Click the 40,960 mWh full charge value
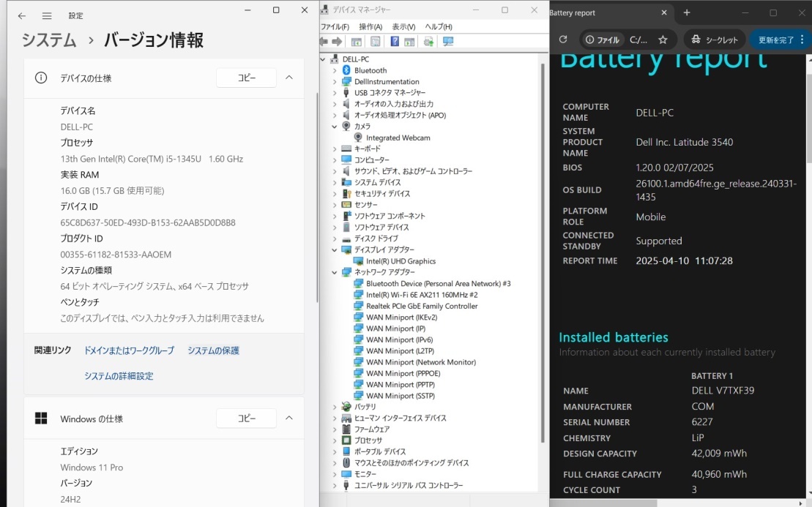This screenshot has width=812, height=507. (x=719, y=474)
